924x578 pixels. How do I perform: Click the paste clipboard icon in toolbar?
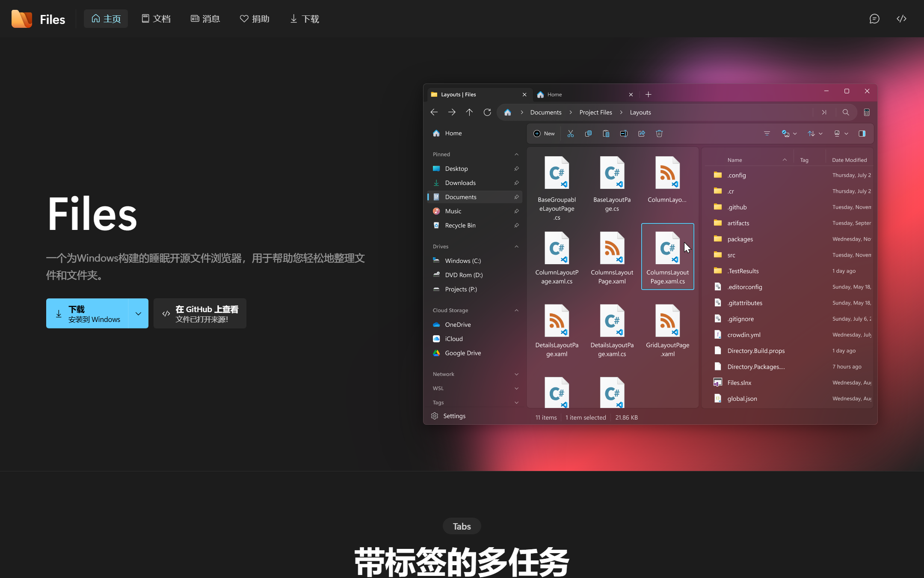tap(606, 134)
